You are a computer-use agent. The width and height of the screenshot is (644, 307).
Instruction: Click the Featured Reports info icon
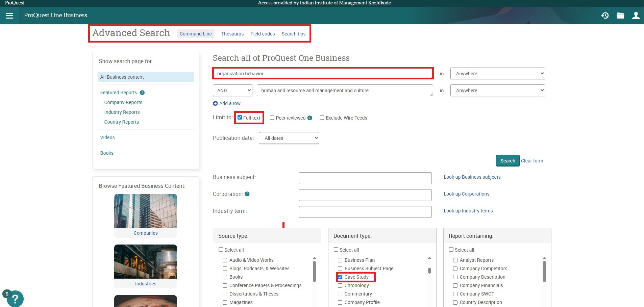point(142,93)
